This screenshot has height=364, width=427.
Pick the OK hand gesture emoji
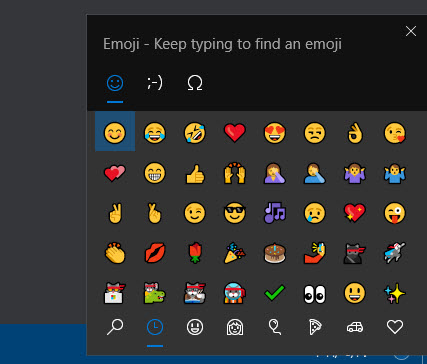coord(355,132)
